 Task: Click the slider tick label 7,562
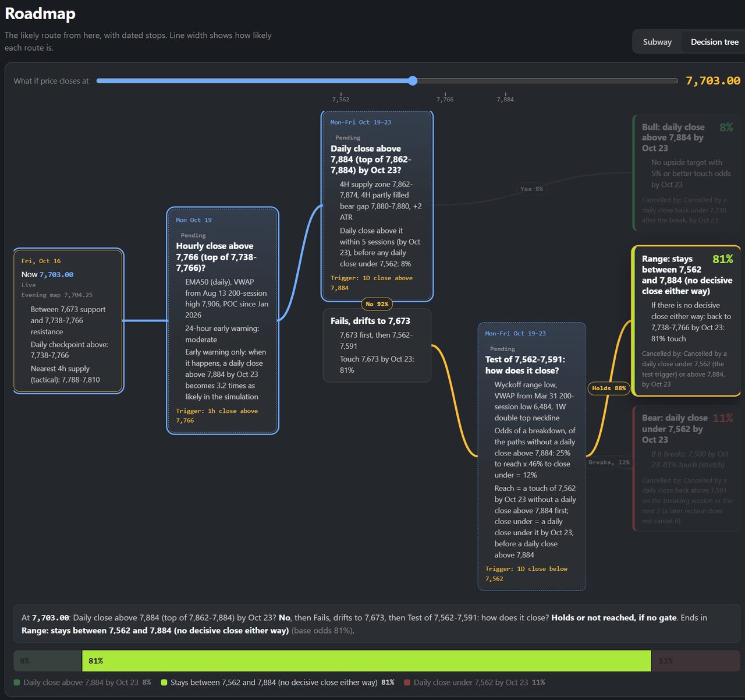coord(340,100)
